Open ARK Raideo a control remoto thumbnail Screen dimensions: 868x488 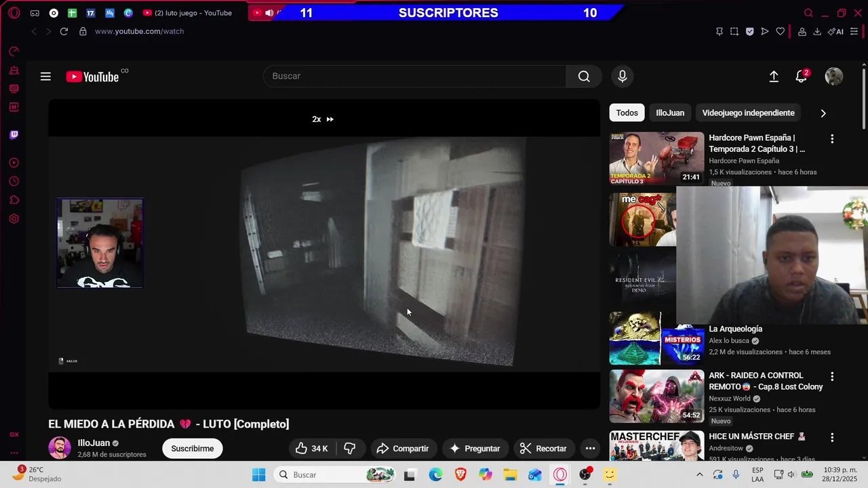pyautogui.click(x=656, y=396)
